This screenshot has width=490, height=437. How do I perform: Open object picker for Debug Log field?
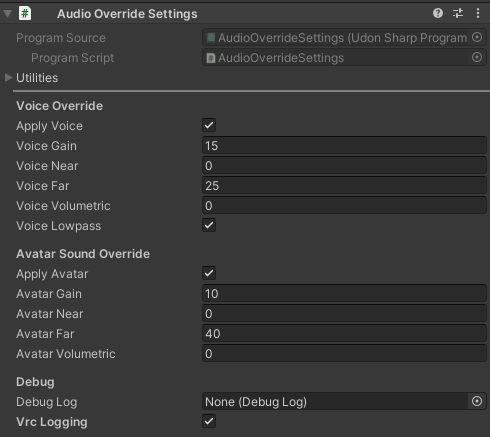477,401
